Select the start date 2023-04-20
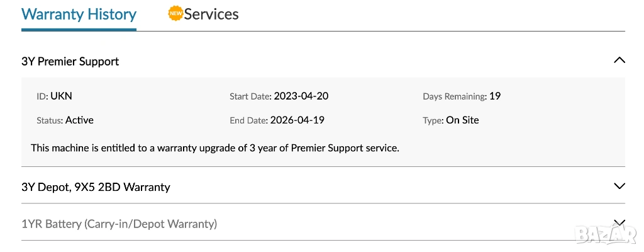The width and height of the screenshot is (644, 252). pos(301,96)
